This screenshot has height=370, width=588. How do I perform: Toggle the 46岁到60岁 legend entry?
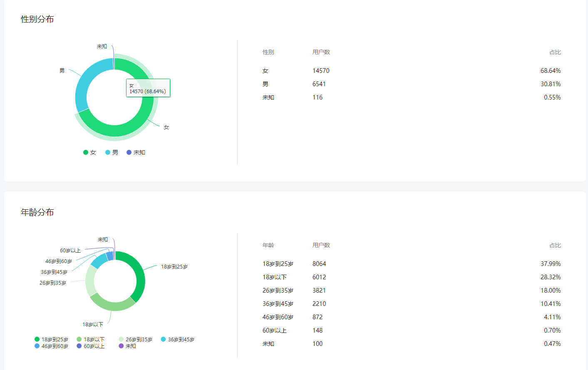pyautogui.click(x=52, y=346)
